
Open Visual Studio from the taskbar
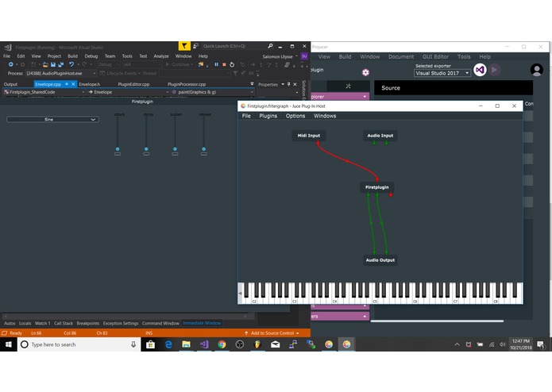coord(204,344)
